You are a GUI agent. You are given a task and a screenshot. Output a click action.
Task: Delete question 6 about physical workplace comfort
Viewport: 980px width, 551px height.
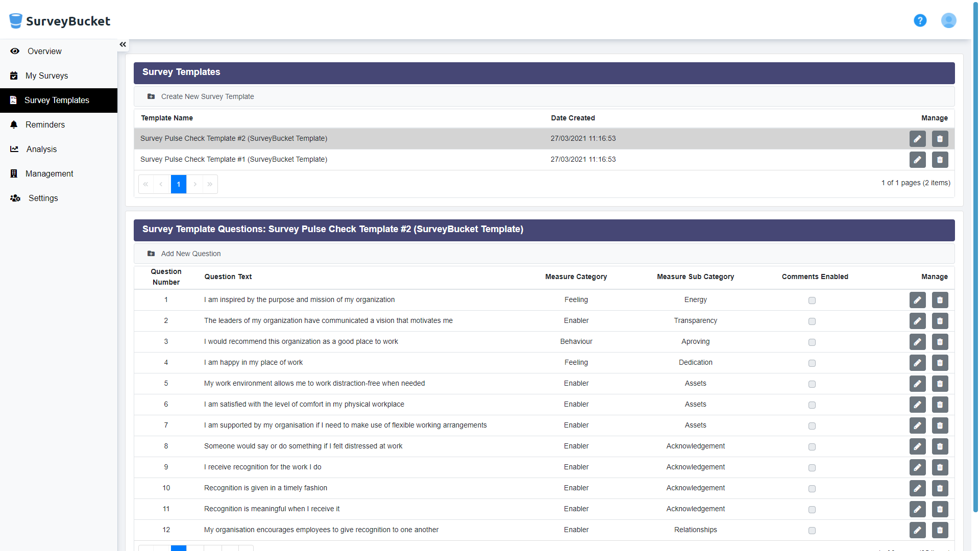(x=940, y=405)
